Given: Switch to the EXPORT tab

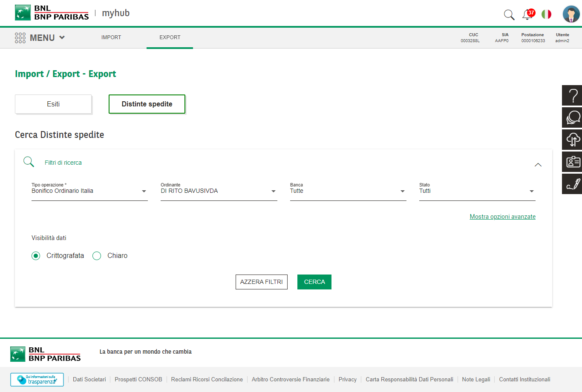Looking at the screenshot, I should [170, 37].
